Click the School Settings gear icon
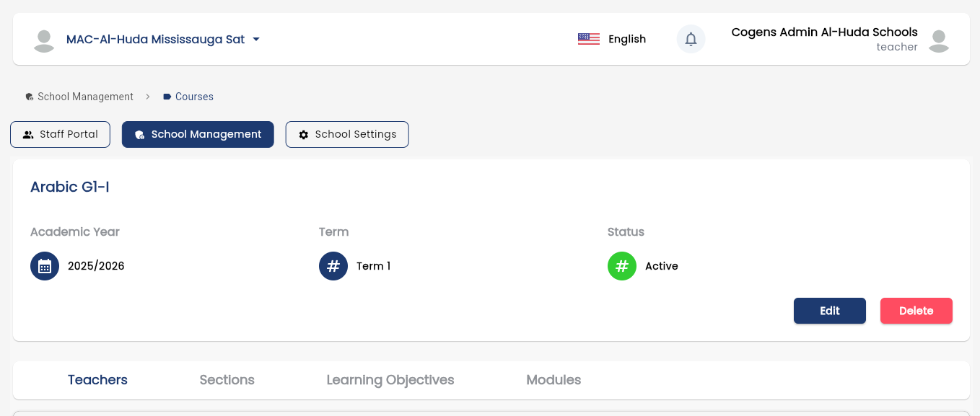This screenshot has width=980, height=416. coord(304,134)
